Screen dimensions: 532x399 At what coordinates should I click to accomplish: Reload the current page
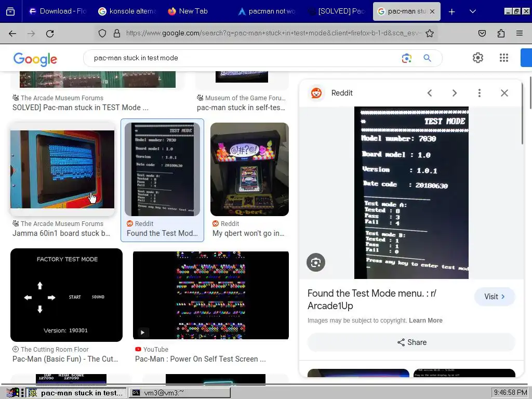pyautogui.click(x=50, y=33)
